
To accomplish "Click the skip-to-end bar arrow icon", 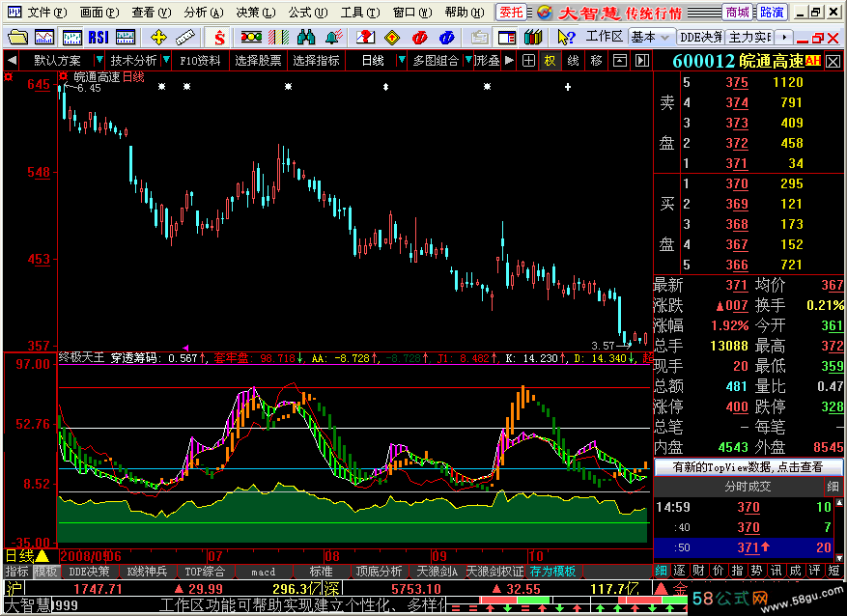I will (641, 61).
